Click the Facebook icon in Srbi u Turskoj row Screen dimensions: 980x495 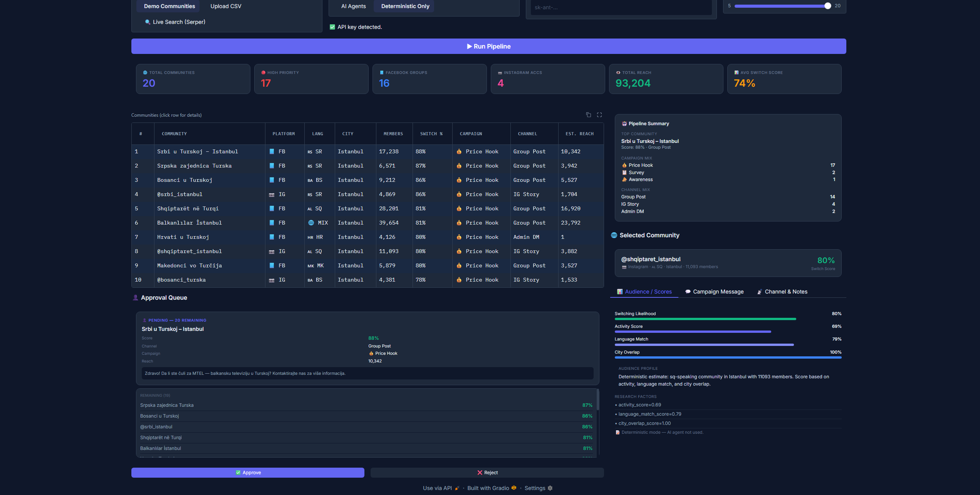click(272, 151)
